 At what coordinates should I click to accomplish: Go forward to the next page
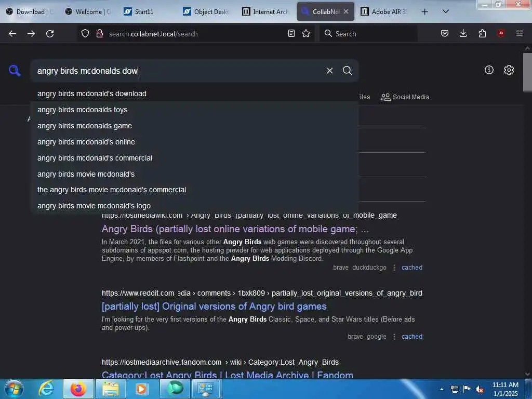31,34
